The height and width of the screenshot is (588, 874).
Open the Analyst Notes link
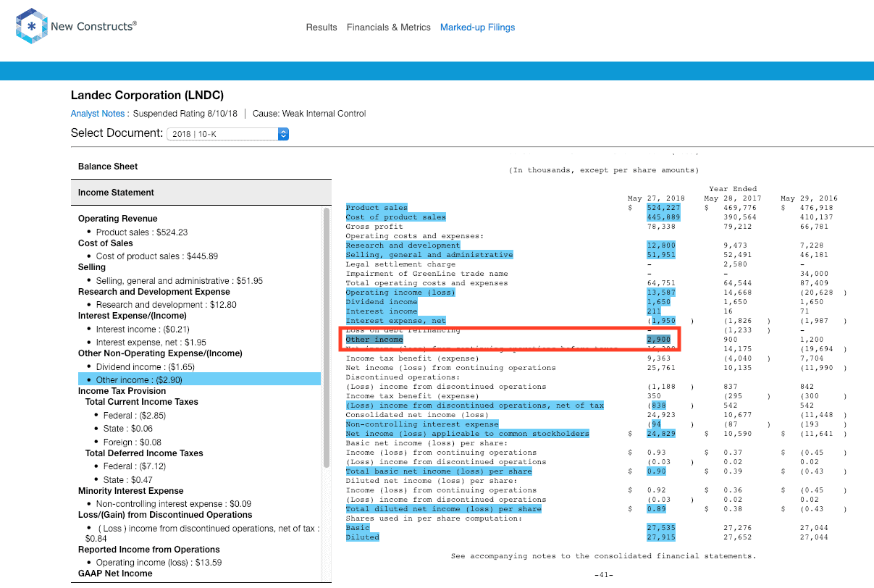98,114
